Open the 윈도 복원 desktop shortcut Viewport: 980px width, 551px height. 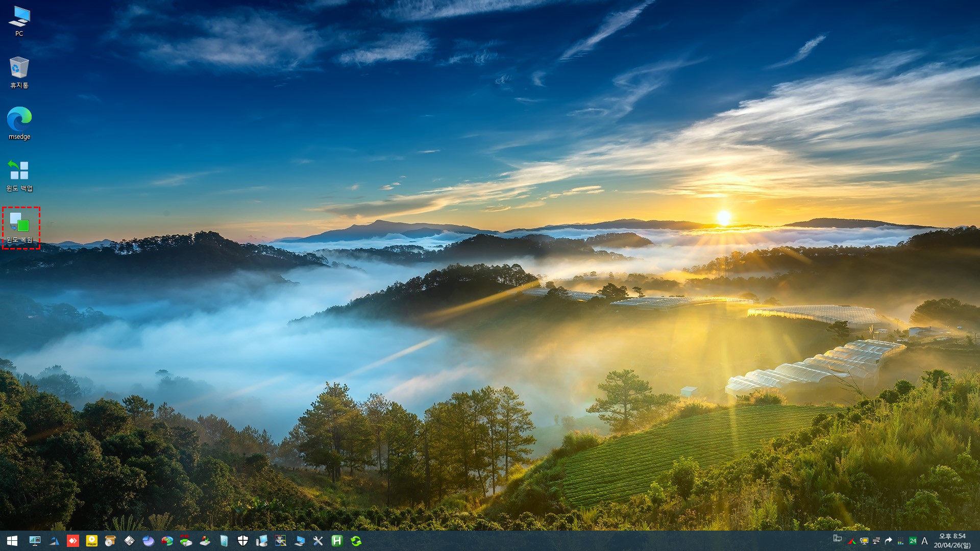(x=20, y=228)
